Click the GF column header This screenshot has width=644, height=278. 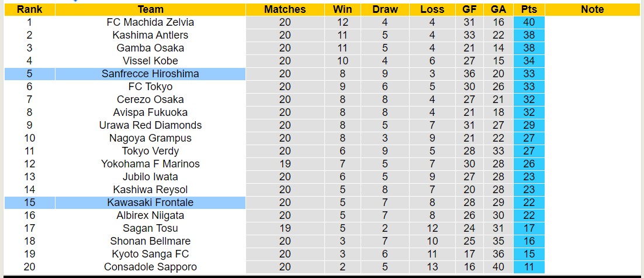[469, 9]
